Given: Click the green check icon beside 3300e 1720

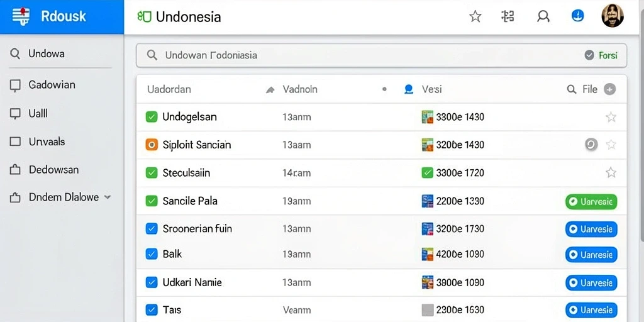Looking at the screenshot, I should click(428, 172).
